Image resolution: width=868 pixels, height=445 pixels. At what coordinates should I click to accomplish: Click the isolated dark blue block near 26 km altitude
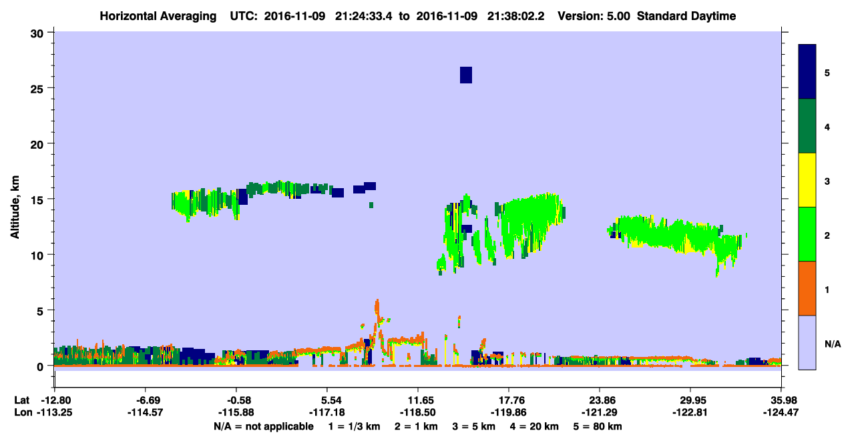(x=466, y=75)
